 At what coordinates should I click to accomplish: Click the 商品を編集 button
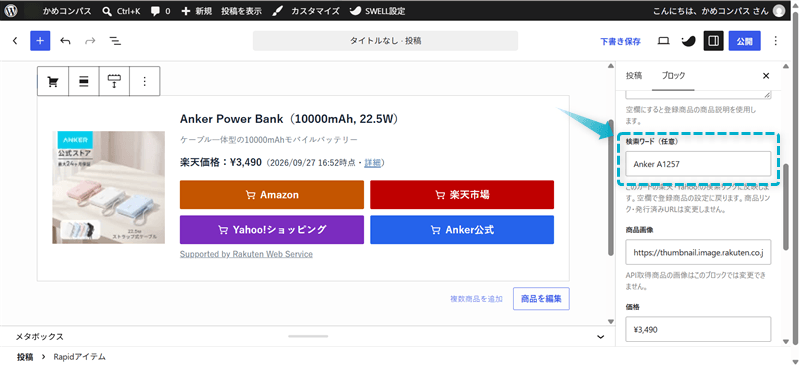coord(541,299)
